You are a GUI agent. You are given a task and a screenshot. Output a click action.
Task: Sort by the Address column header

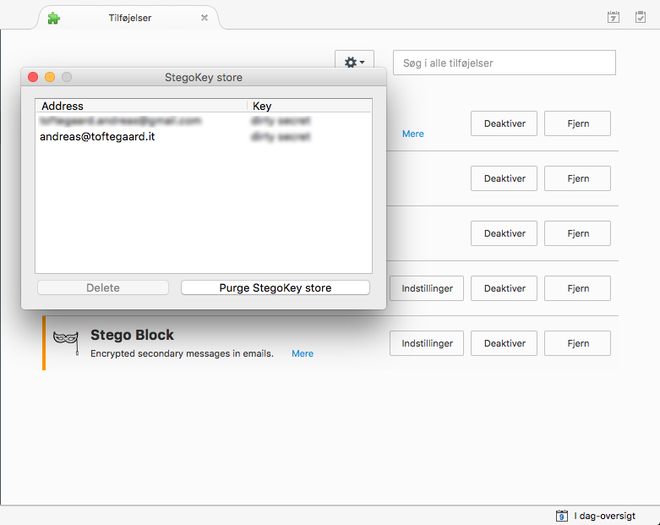click(x=142, y=106)
